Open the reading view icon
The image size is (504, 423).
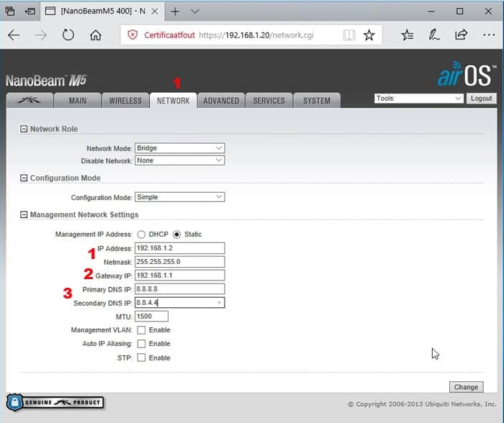[x=349, y=35]
